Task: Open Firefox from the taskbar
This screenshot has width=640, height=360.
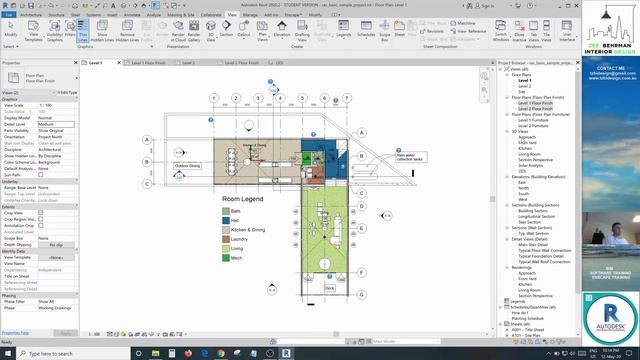Action: (188, 353)
